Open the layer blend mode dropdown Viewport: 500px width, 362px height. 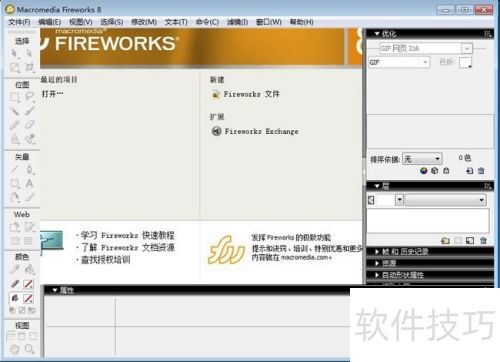[x=446, y=200]
